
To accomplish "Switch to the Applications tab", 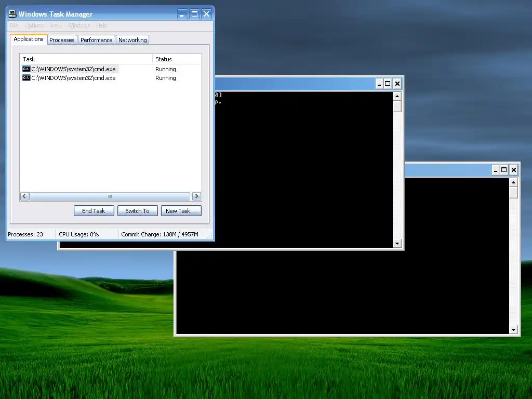I will click(29, 39).
